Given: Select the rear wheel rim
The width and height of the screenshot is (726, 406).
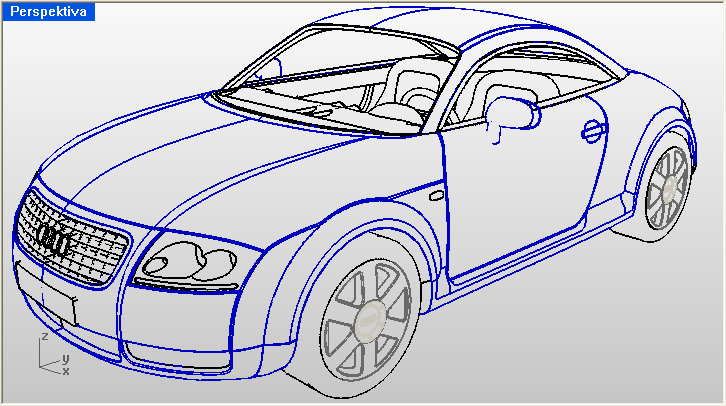Looking at the screenshot, I should pos(668,189).
